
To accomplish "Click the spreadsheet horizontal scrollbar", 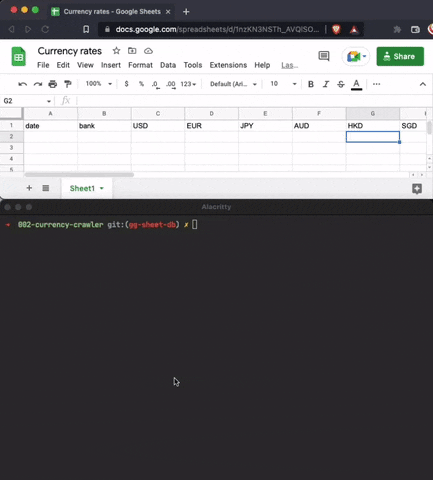I will pos(79,175).
